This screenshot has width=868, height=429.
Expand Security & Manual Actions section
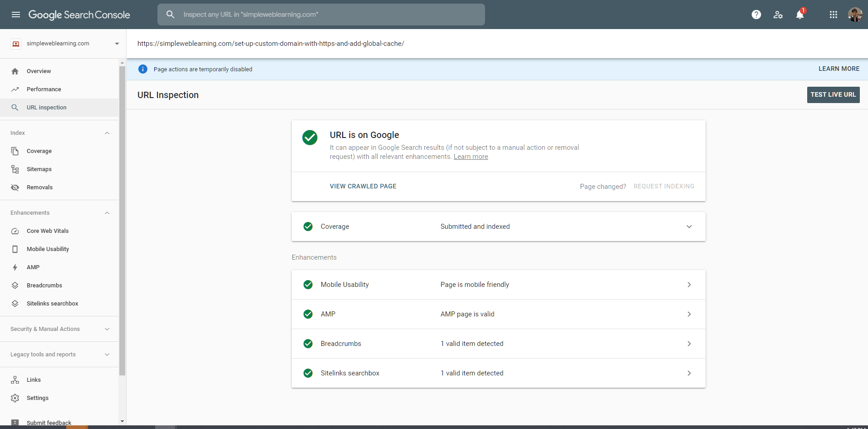pyautogui.click(x=107, y=329)
